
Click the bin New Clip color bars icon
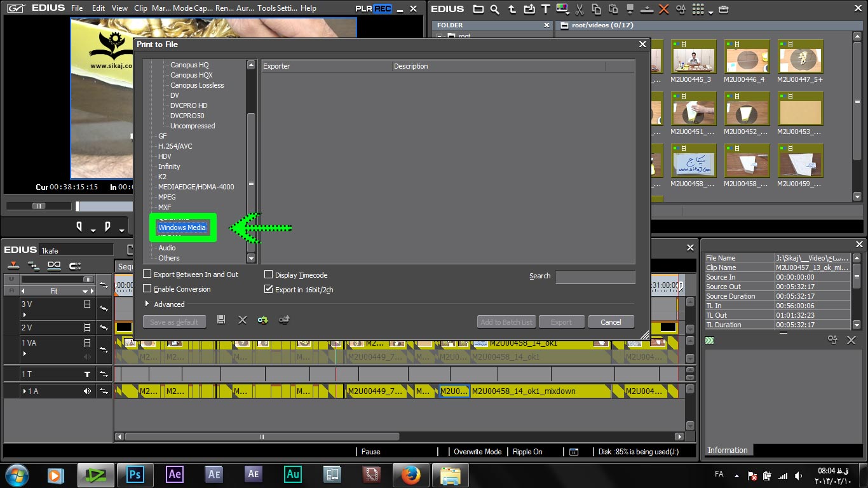click(562, 9)
